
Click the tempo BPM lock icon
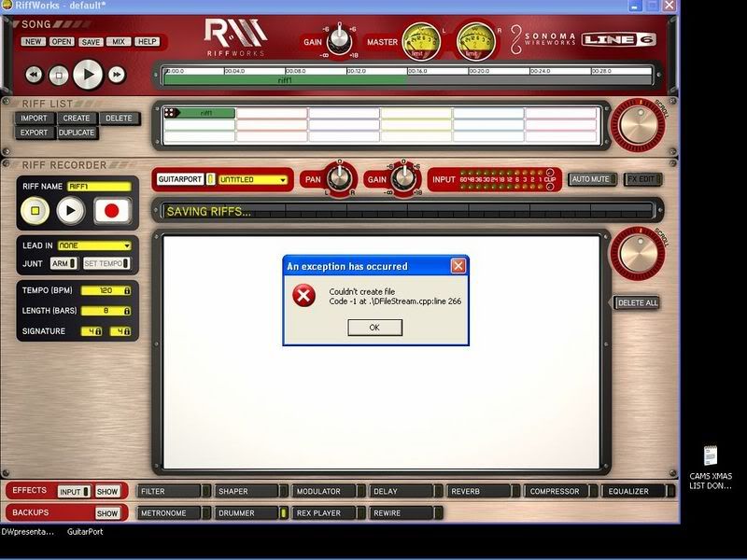click(x=127, y=290)
